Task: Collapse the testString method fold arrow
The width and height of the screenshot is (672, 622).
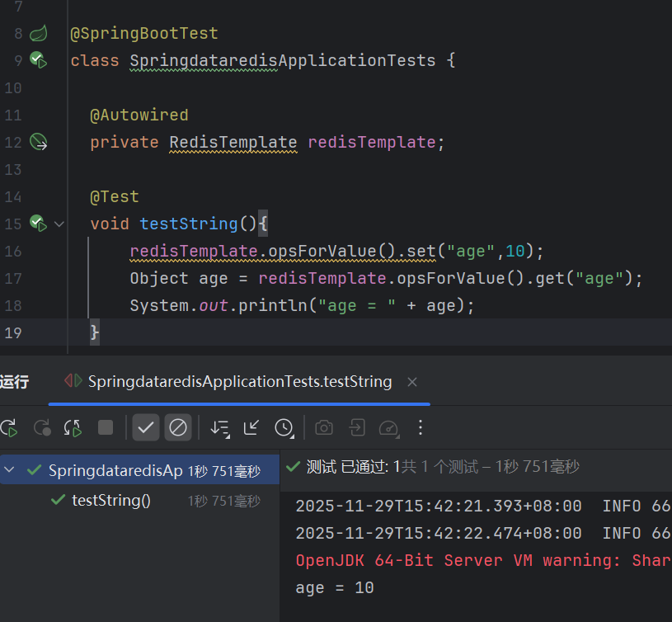Action: [59, 224]
